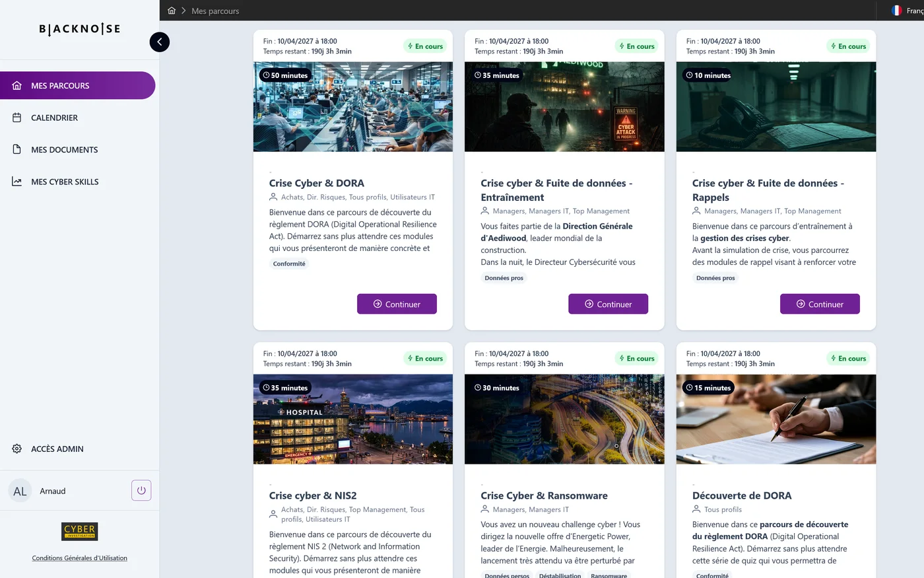Click the 10 minutes duration badge

pyautogui.click(x=708, y=75)
